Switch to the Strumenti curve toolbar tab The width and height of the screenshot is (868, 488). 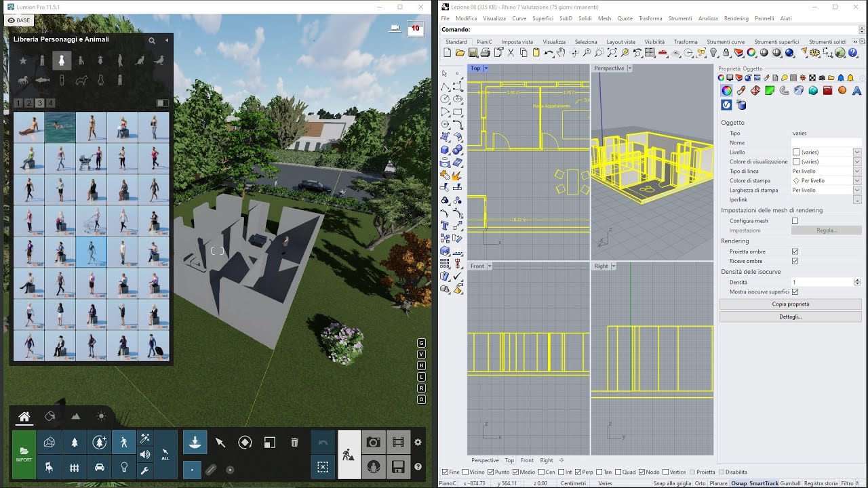point(726,42)
